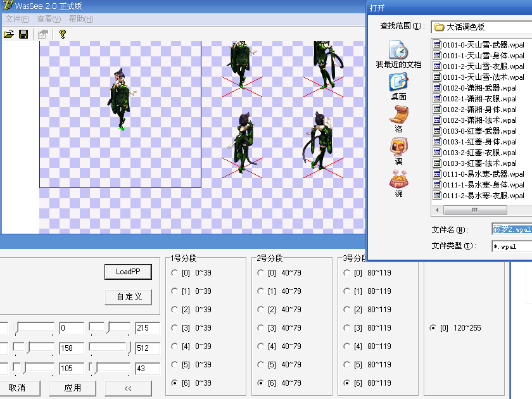This screenshot has width=532, height=399.
Task: Select 1号分段 option [0] 0~39
Action: point(191,273)
